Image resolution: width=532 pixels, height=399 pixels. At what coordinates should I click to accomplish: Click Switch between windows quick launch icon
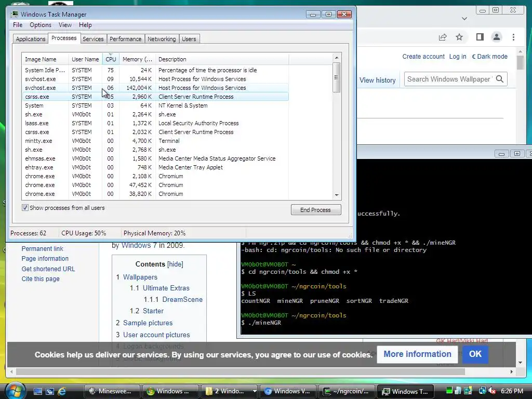pyautogui.click(x=50, y=391)
